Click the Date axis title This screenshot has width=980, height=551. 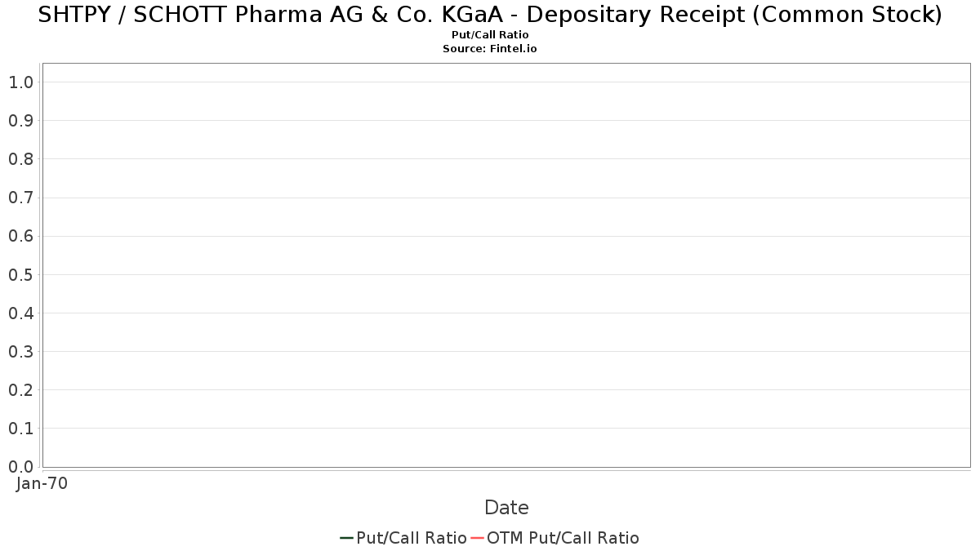tap(506, 508)
